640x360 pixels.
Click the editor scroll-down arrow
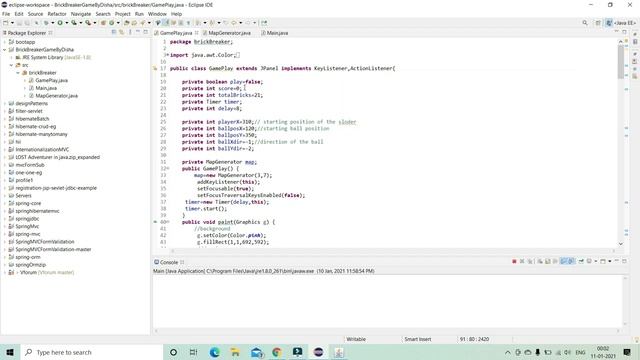pyautogui.click(x=621, y=244)
